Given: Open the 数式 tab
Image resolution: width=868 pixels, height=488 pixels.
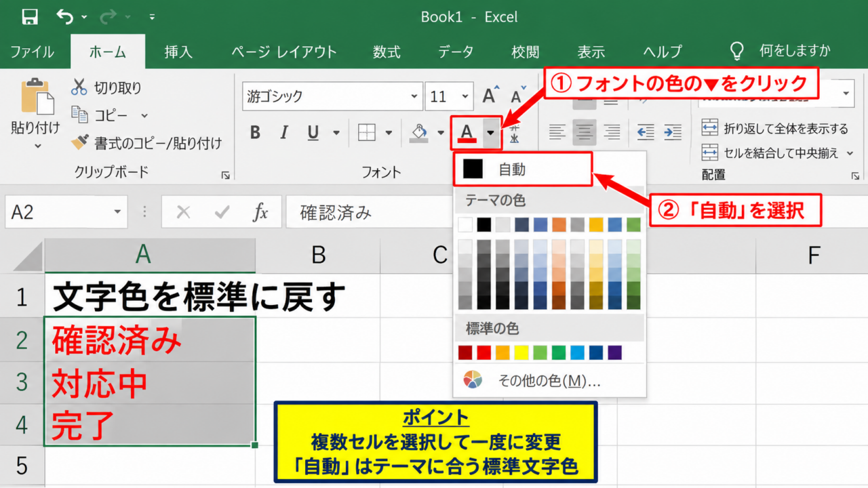Looking at the screenshot, I should [x=387, y=52].
